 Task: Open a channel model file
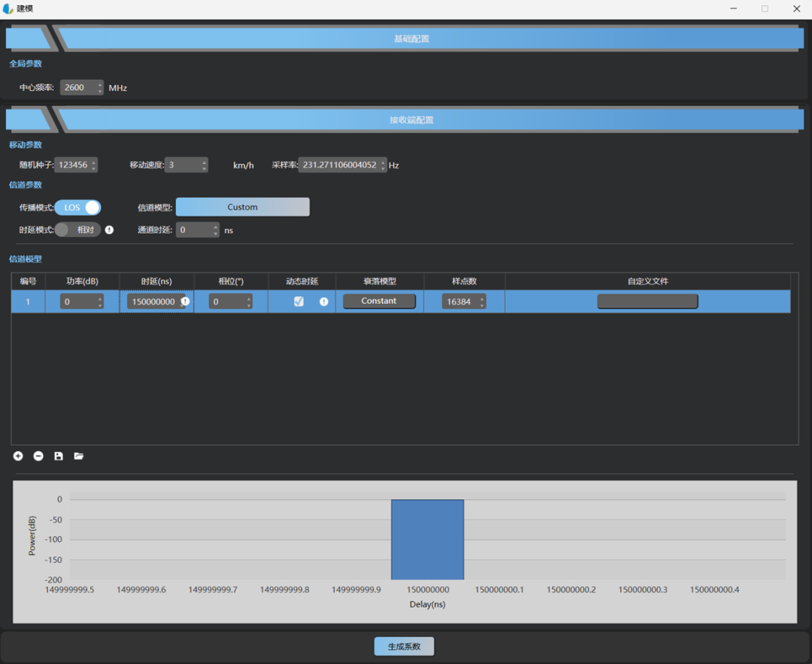79,456
